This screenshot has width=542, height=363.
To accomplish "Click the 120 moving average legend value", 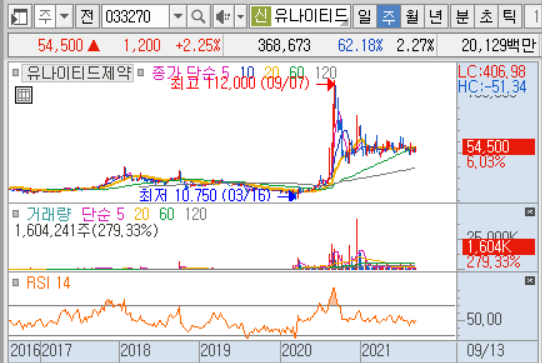I will [326, 73].
